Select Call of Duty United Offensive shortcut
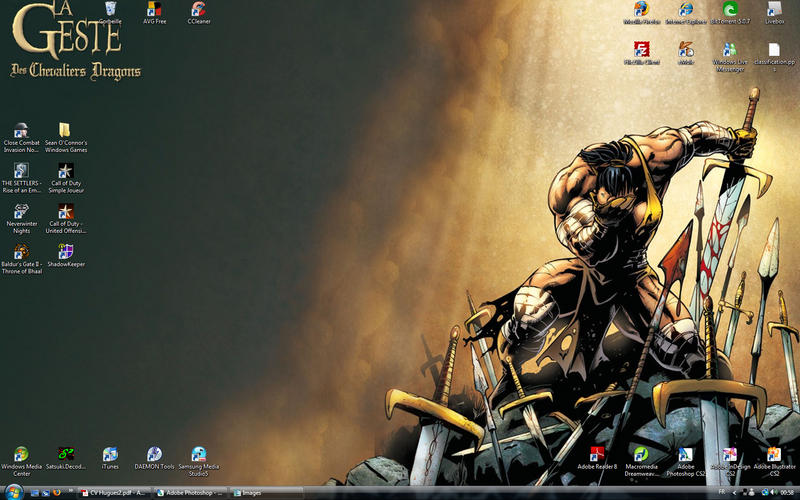The width and height of the screenshot is (800, 500). click(x=66, y=218)
